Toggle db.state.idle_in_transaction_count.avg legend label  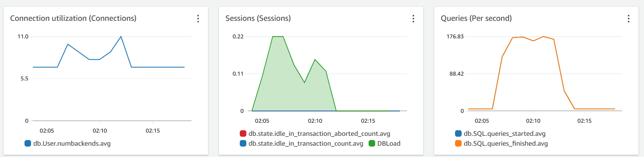pos(306,143)
